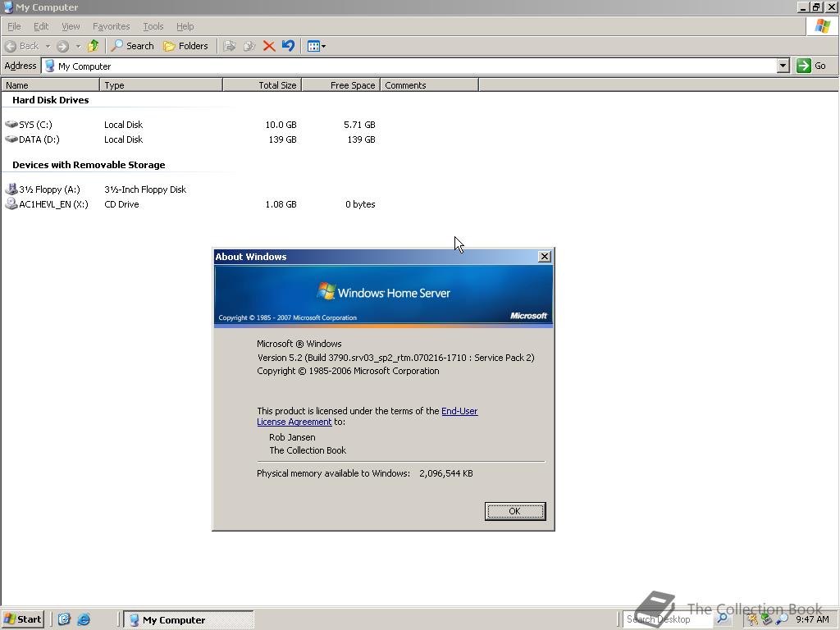Open the Tools menu
Viewport: 840px width, 630px height.
[x=153, y=26]
